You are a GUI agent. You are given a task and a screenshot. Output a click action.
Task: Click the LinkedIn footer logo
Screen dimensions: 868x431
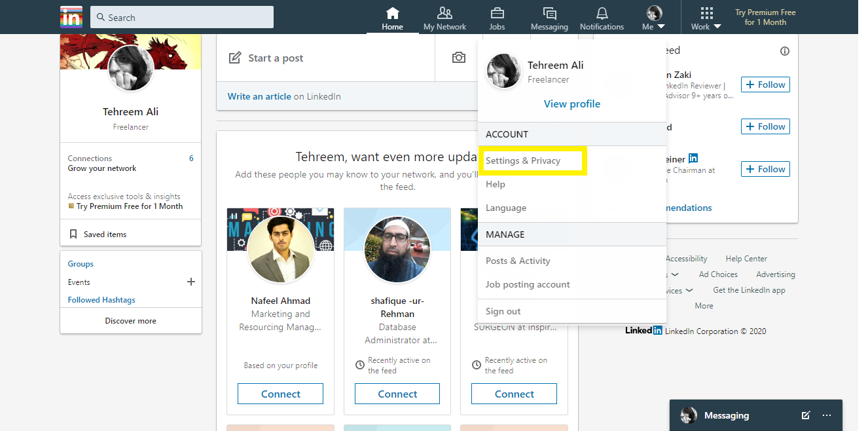point(643,331)
